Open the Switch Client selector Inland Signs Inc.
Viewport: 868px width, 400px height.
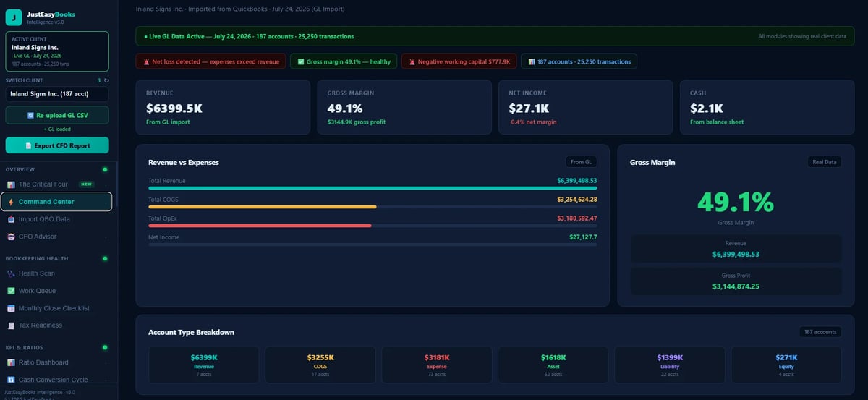[57, 94]
